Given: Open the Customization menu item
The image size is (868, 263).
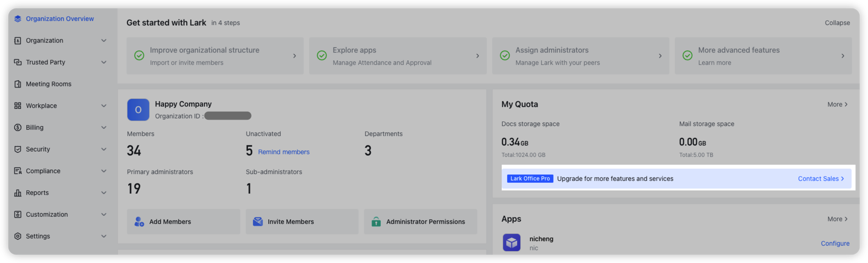Looking at the screenshot, I should point(47,214).
